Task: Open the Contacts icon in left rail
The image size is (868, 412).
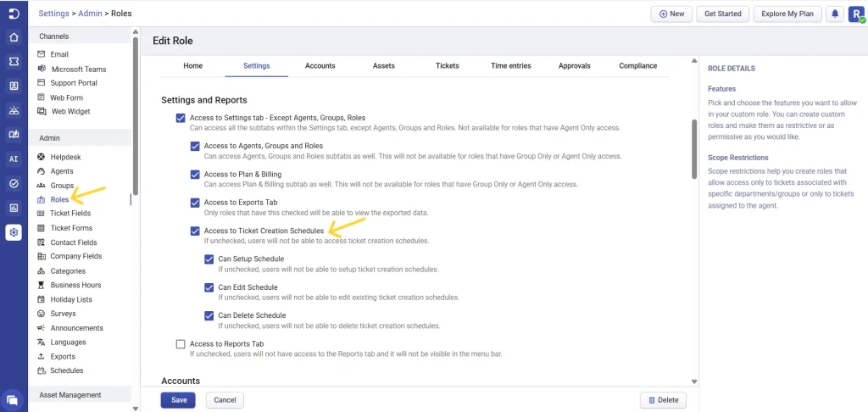Action: click(14, 86)
